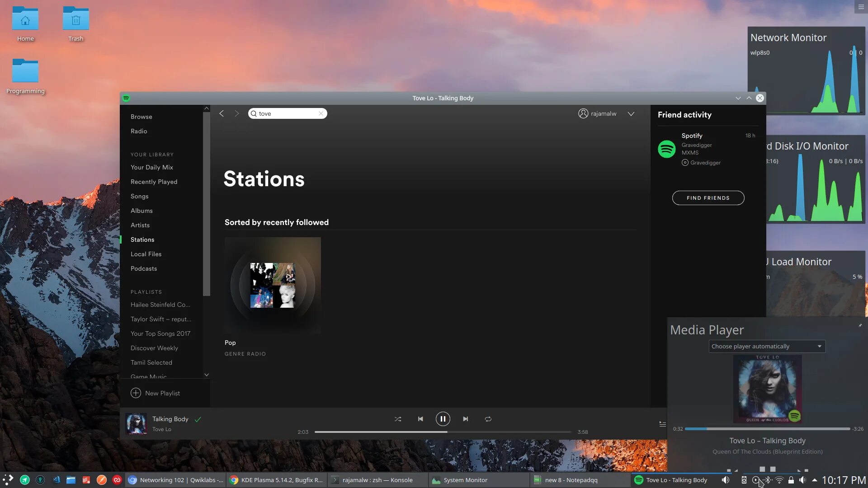Open Podcasts in the sidebar

[144, 268]
